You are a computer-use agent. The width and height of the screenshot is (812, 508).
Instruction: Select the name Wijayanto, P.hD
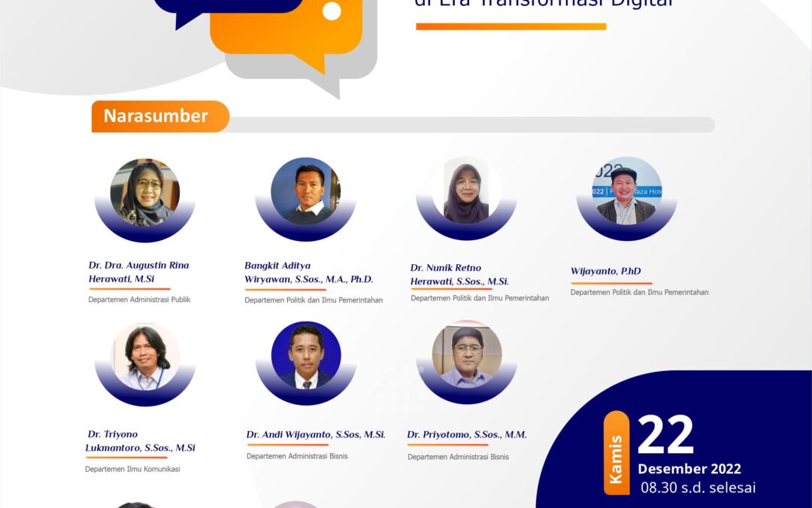pos(605,271)
